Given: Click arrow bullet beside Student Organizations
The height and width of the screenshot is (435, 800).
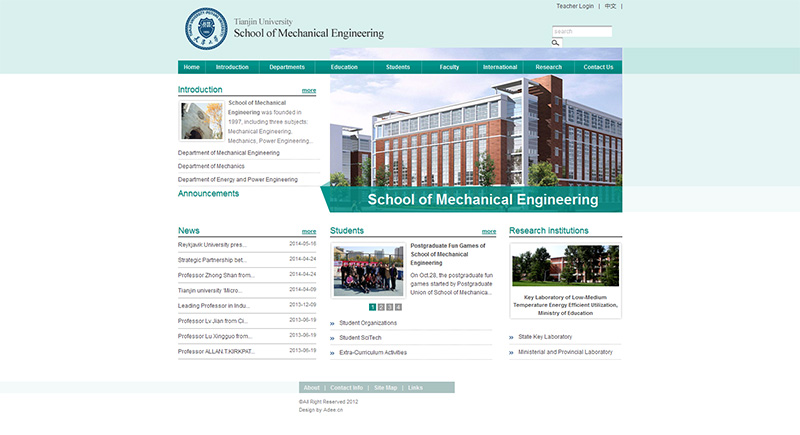Looking at the screenshot, I should point(331,323).
